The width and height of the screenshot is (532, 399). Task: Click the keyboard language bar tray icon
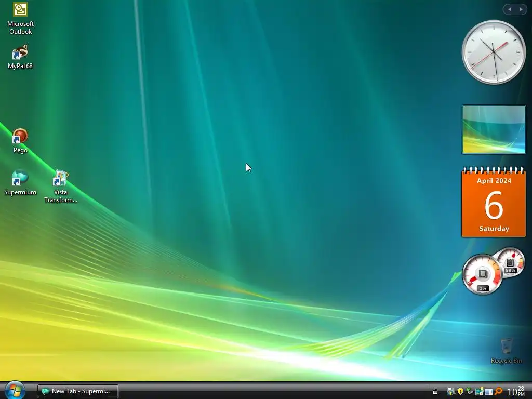click(x=435, y=392)
